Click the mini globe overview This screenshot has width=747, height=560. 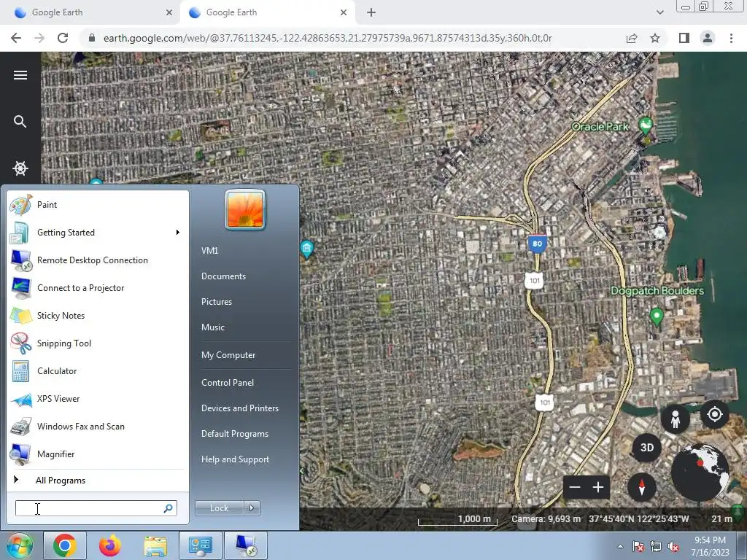point(700,472)
